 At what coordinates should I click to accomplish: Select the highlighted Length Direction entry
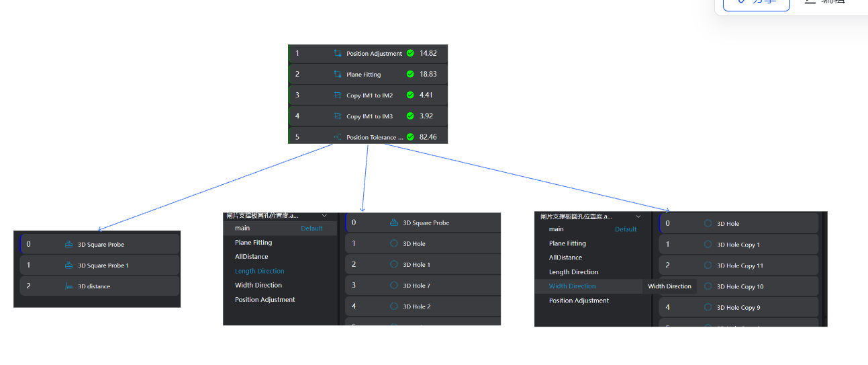point(260,272)
